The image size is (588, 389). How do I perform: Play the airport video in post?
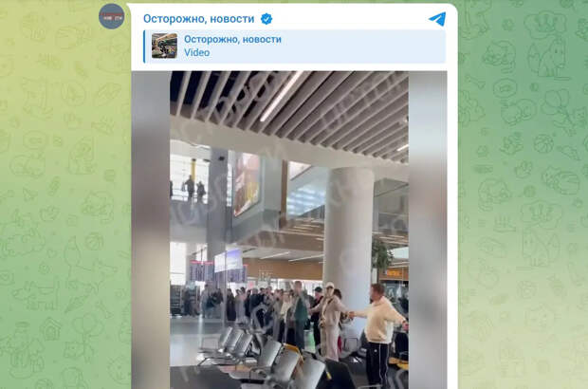pos(289,230)
